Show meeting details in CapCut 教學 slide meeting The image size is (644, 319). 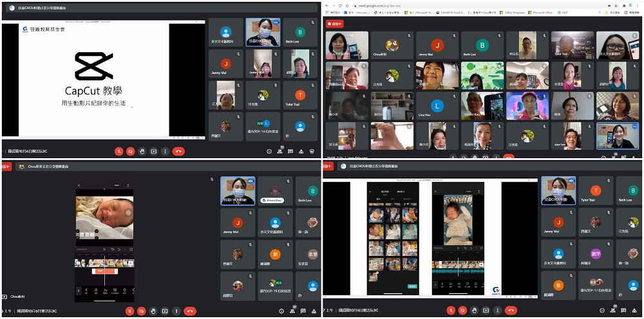269,151
